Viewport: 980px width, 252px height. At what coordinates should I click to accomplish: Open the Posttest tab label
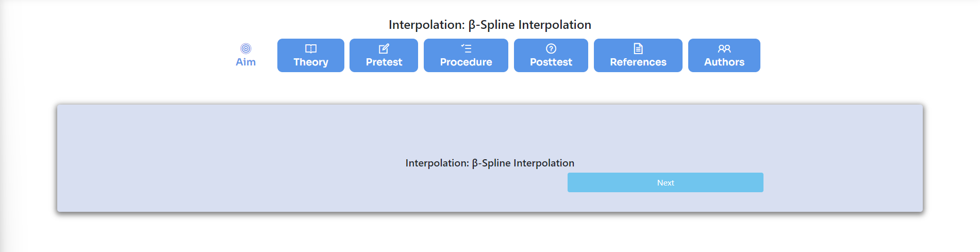tap(551, 62)
